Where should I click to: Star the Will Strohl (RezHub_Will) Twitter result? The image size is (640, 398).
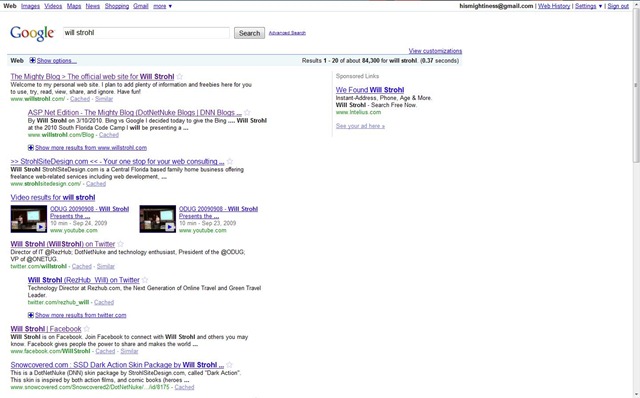[145, 280]
